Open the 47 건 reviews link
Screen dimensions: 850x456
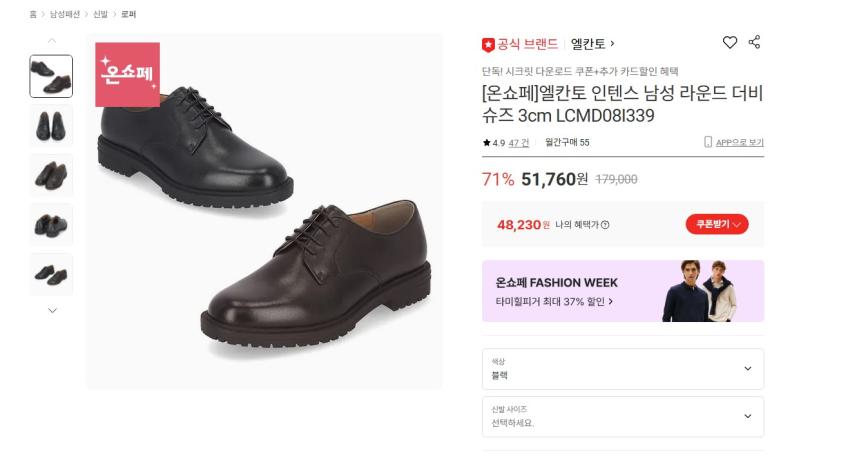point(519,142)
